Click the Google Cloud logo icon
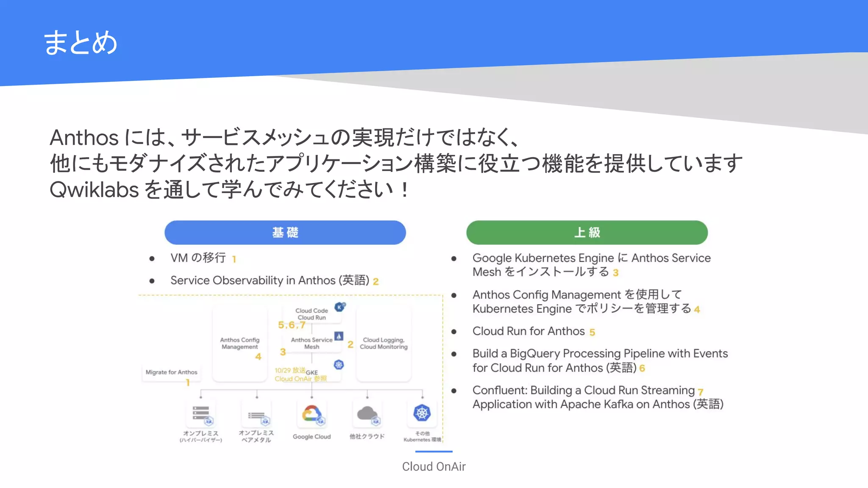868x488 pixels. [312, 414]
